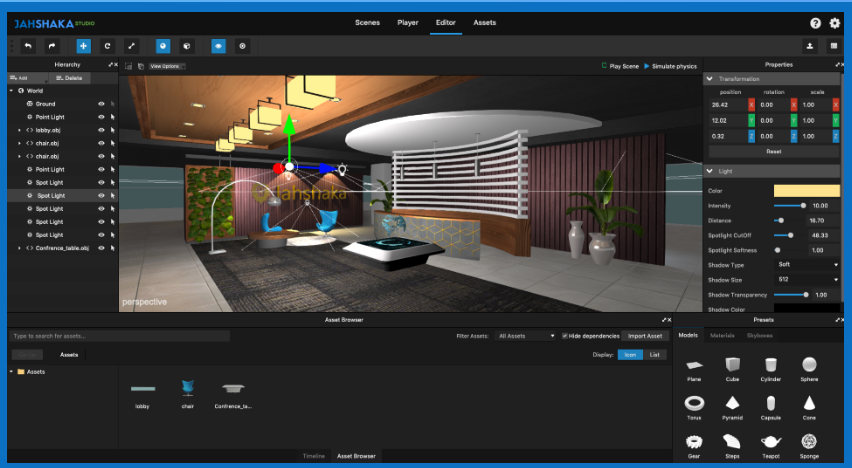Click the Reset transformation button

[773, 151]
